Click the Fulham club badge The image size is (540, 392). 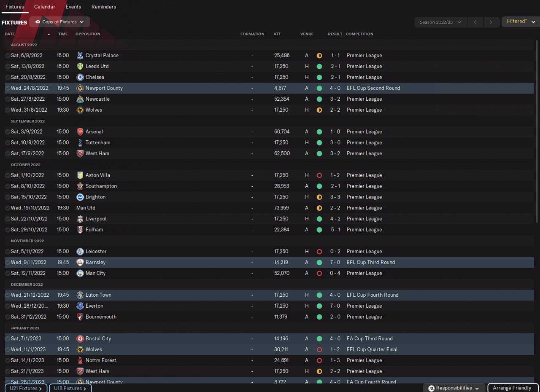click(x=80, y=230)
